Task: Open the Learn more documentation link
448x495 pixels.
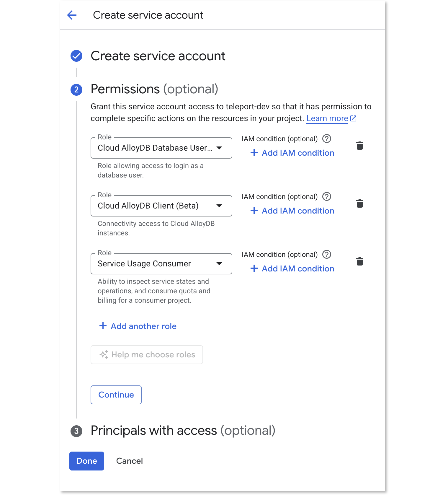Action: click(x=327, y=118)
